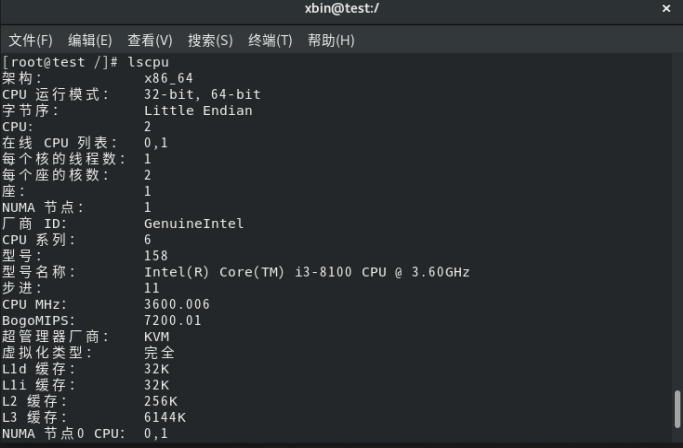Select the 终端(T) menu
Image resolution: width=683 pixels, height=448 pixels.
pyautogui.click(x=270, y=40)
